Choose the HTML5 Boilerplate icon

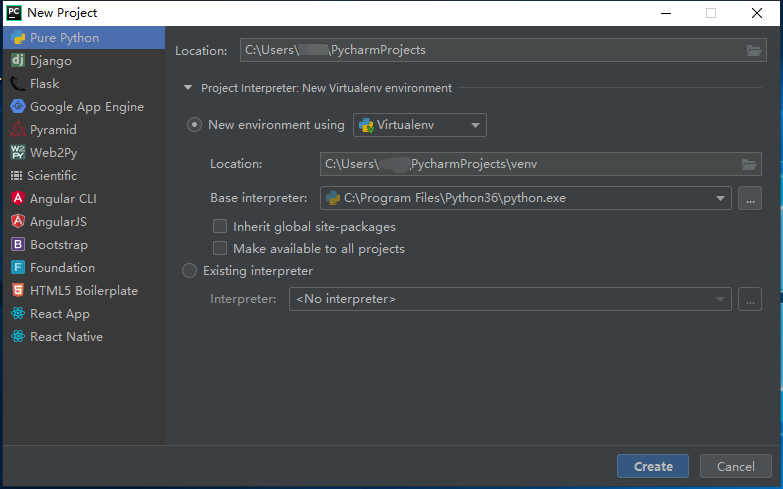tap(18, 291)
